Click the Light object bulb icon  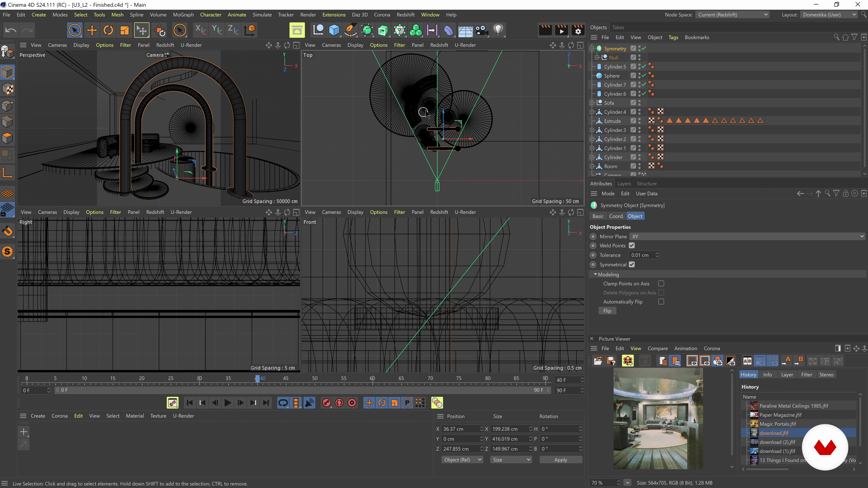498,30
